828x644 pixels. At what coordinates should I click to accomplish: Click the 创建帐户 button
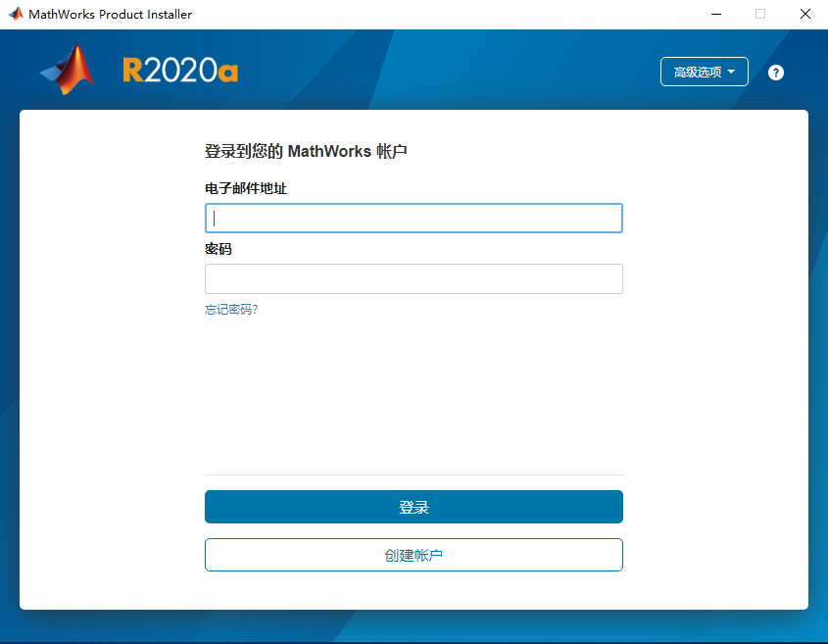coord(414,555)
